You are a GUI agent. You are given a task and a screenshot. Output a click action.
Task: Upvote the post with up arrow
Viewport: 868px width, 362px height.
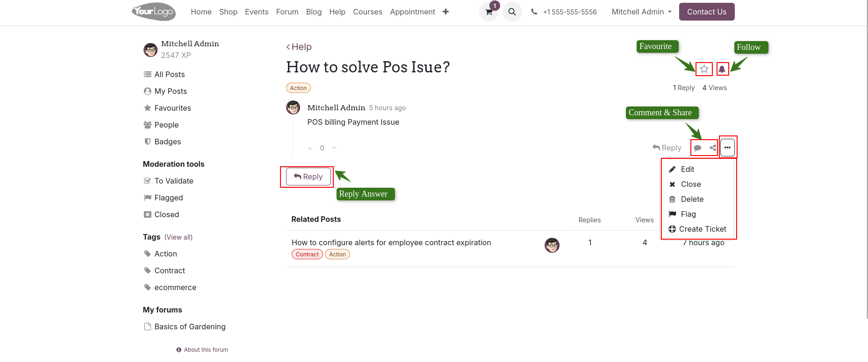[310, 148]
